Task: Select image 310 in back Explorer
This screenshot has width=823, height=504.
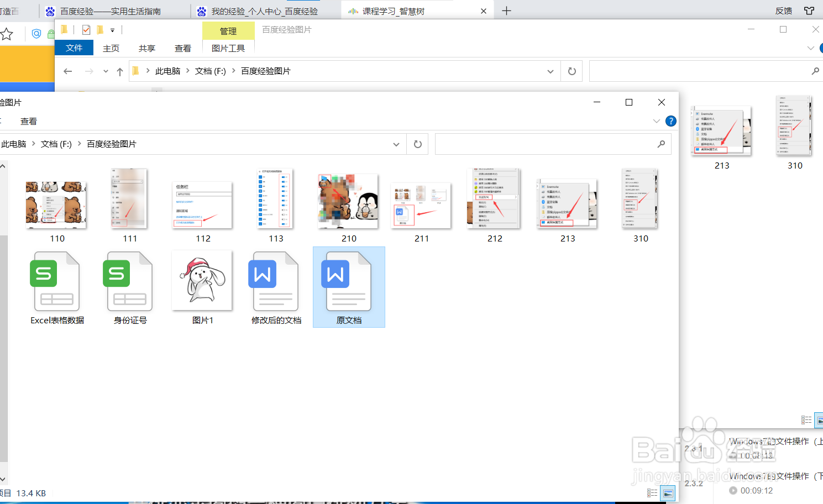Action: coord(794,125)
